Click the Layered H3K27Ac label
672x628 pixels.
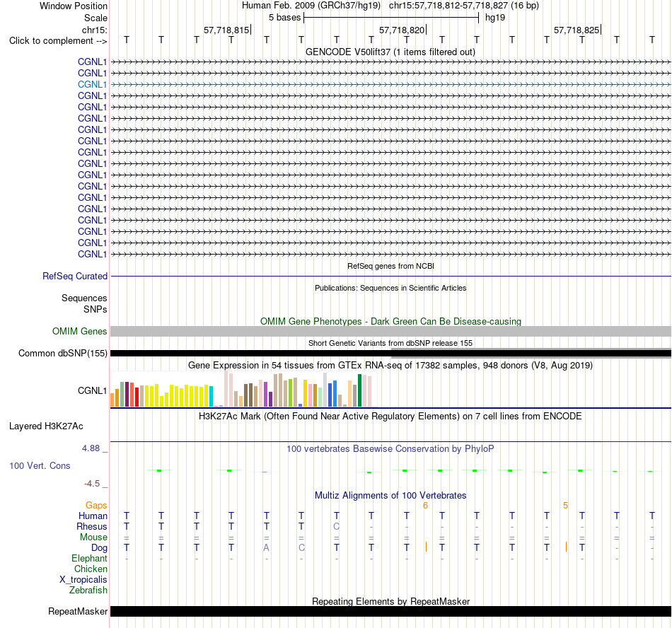(46, 426)
